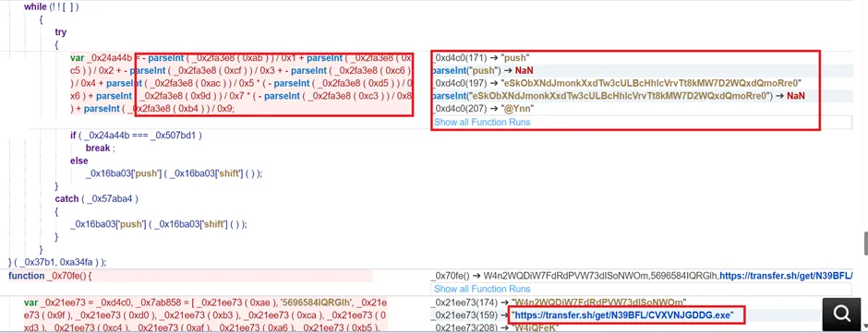Viewport: 868px width, 333px height.
Task: Select the _0xd4c0(171) → "push" result line
Action: pos(481,57)
